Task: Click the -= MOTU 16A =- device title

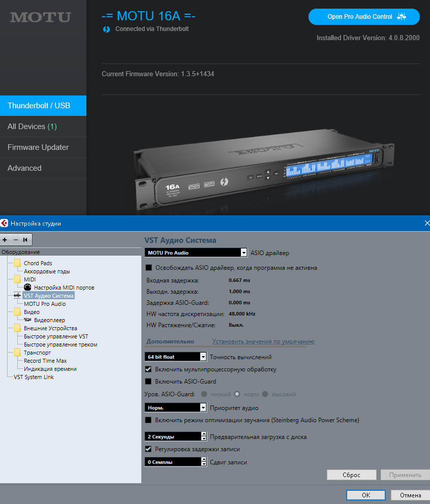Action: (148, 16)
